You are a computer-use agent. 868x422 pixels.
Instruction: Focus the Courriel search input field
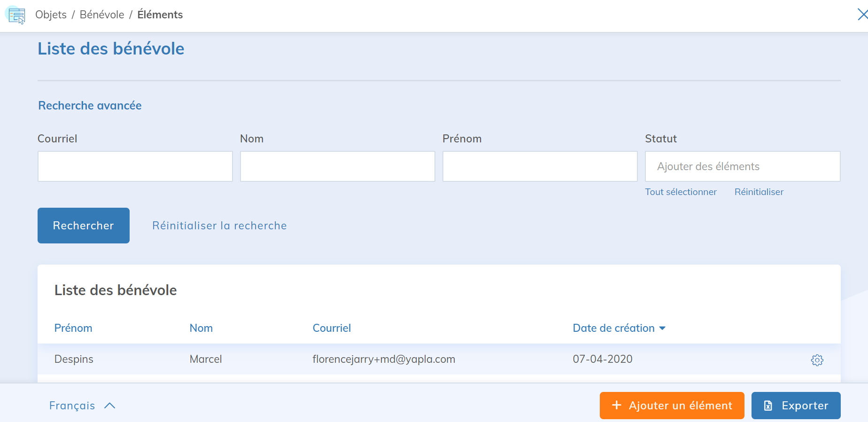[135, 166]
